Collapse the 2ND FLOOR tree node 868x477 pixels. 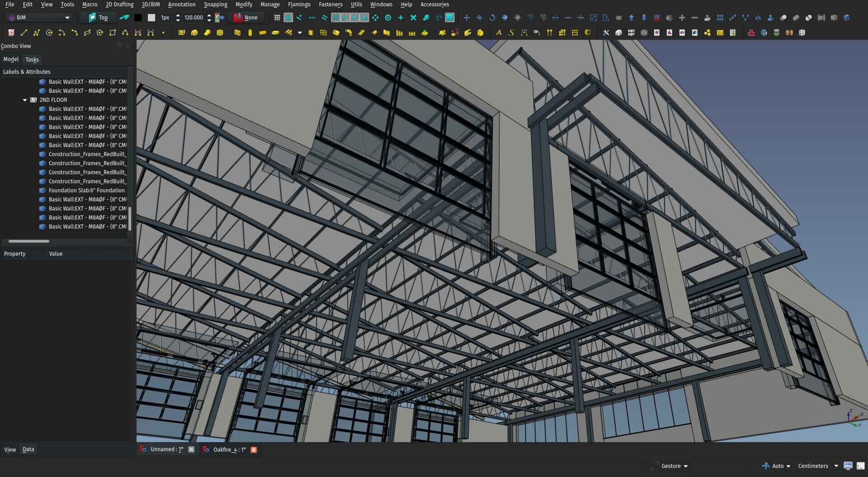25,99
